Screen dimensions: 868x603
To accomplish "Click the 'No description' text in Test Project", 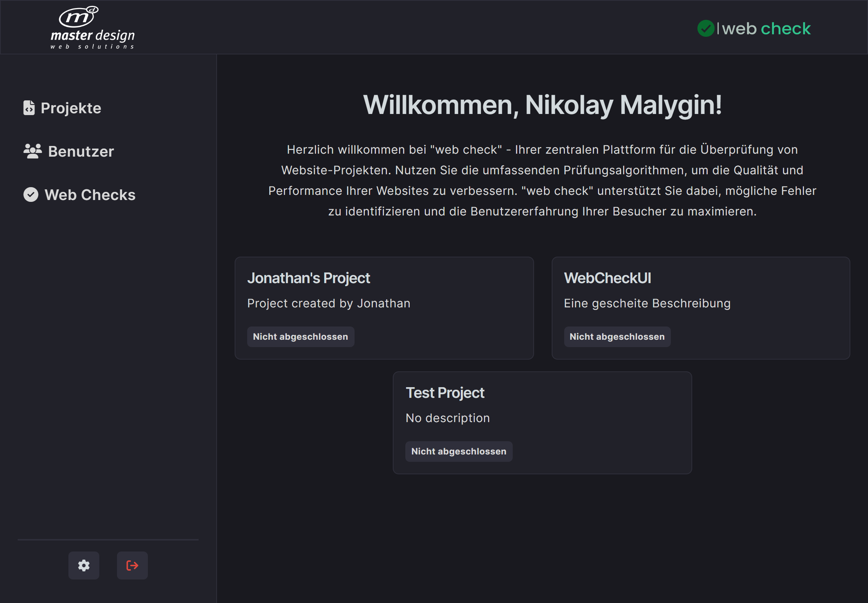I will 447,418.
